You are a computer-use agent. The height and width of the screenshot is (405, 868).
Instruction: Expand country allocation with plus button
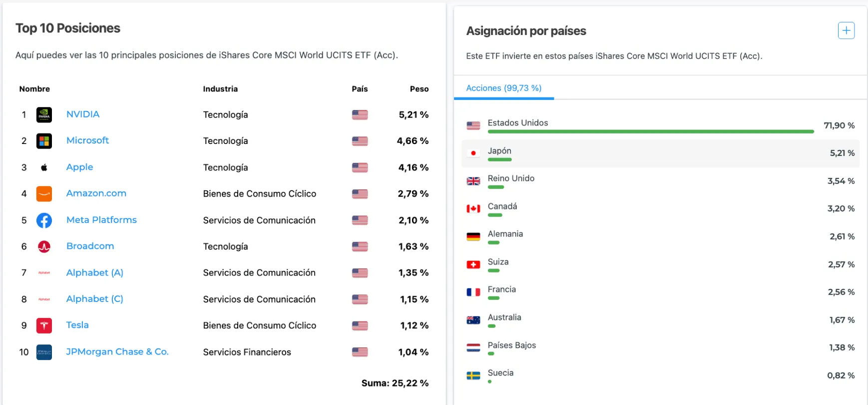coord(846,30)
